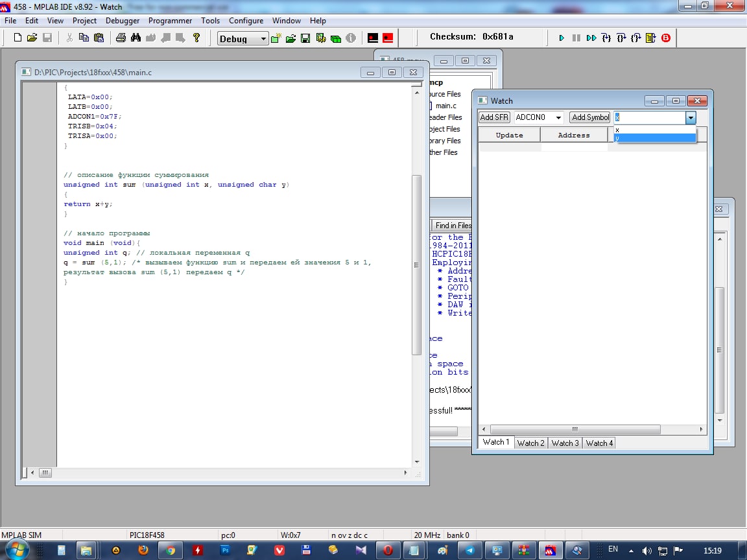Open the Help menu

318,21
